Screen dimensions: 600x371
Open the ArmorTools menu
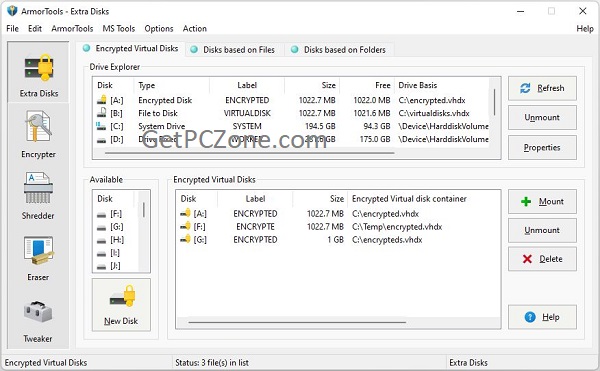coord(72,28)
